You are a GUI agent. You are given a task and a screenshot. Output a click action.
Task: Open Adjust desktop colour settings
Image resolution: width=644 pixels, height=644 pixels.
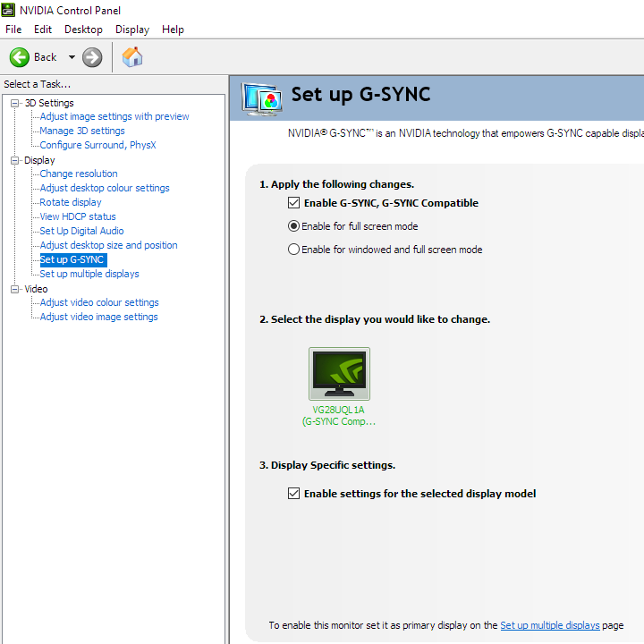coord(105,188)
